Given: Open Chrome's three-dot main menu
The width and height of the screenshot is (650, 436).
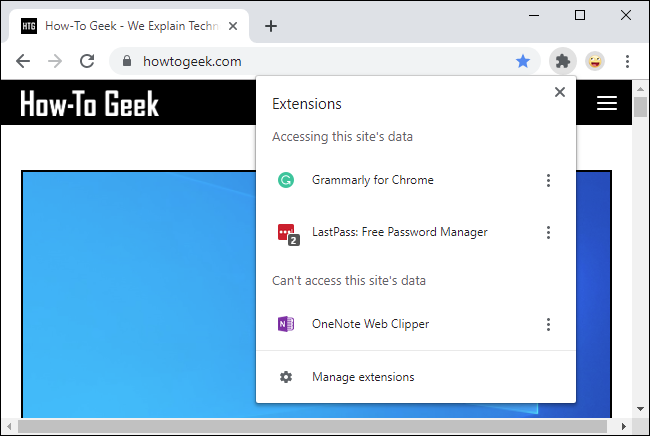Looking at the screenshot, I should [627, 61].
